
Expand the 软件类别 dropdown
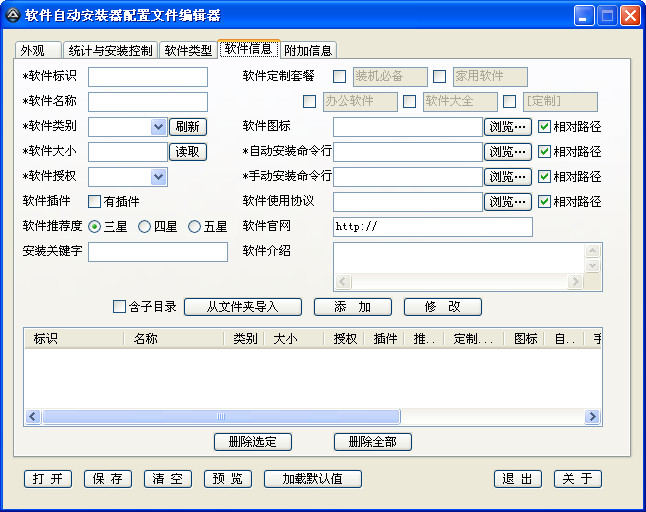tap(159, 127)
